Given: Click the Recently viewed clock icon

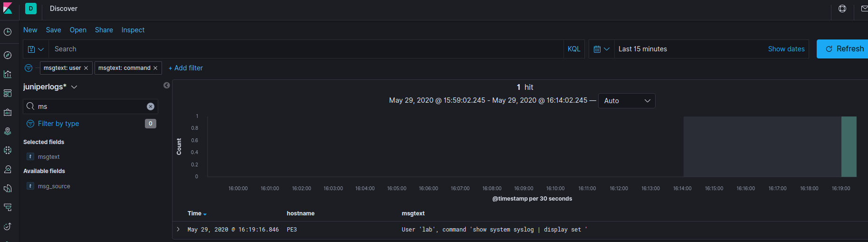Looking at the screenshot, I should pos(8,32).
